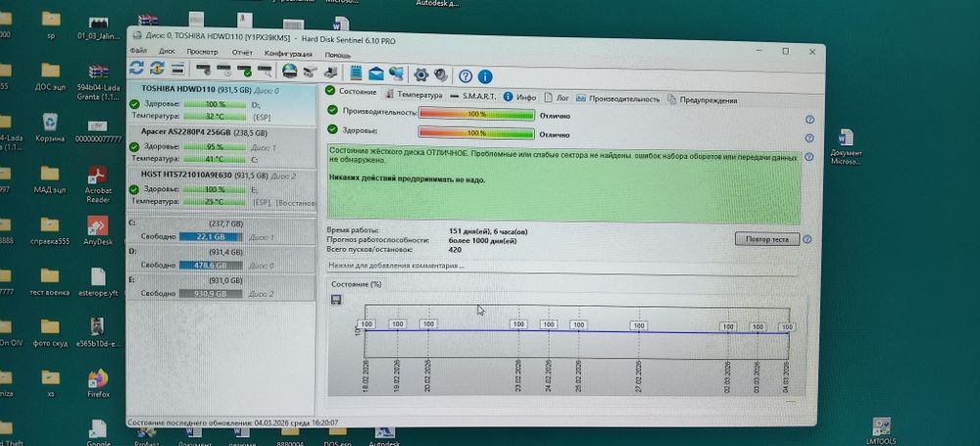The image size is (980, 446).
Task: Click the тест военка folder on desktop
Action: pos(50,281)
